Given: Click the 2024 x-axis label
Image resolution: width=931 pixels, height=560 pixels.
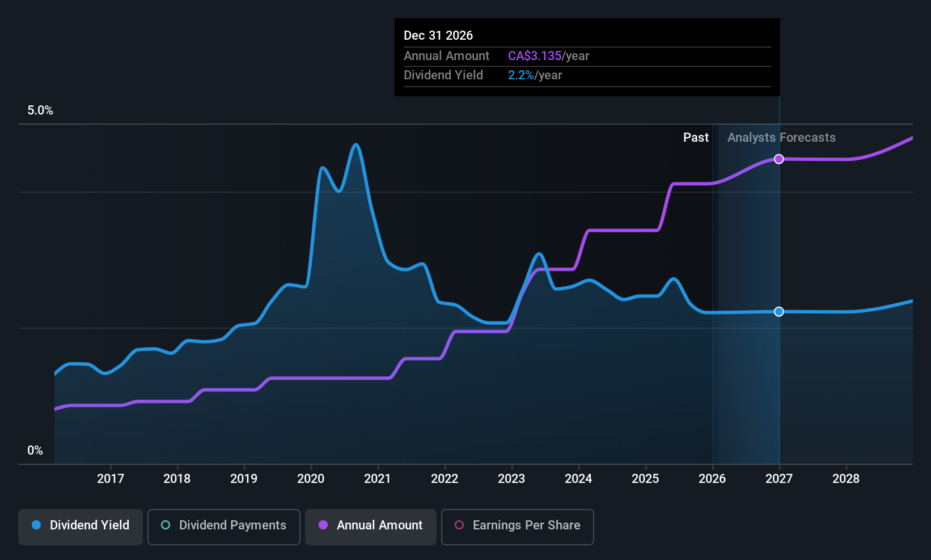Looking at the screenshot, I should [578, 478].
